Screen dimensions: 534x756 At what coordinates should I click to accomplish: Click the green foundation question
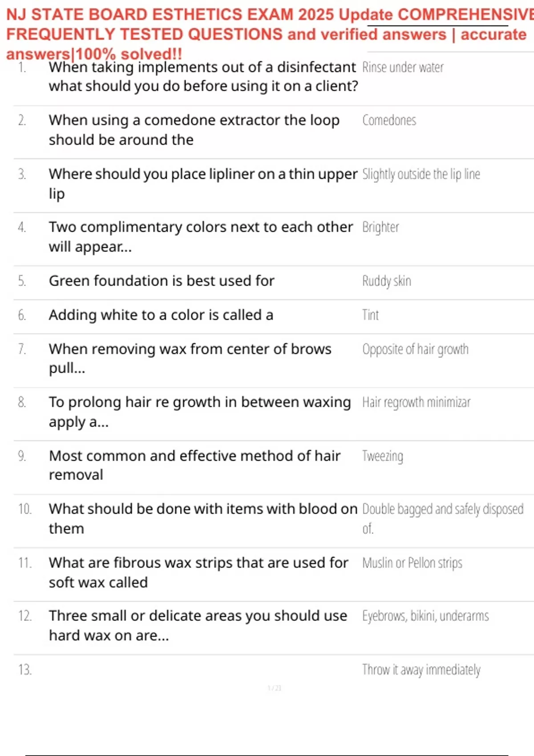coord(162,281)
